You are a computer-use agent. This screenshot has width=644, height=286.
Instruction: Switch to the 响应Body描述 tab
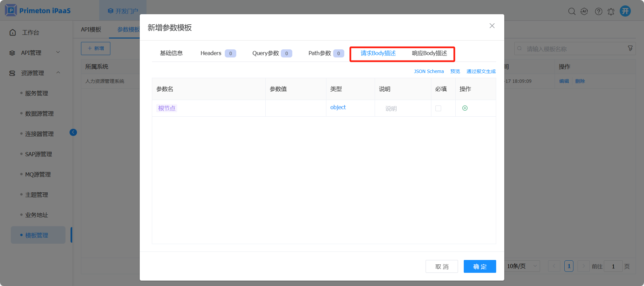click(429, 53)
